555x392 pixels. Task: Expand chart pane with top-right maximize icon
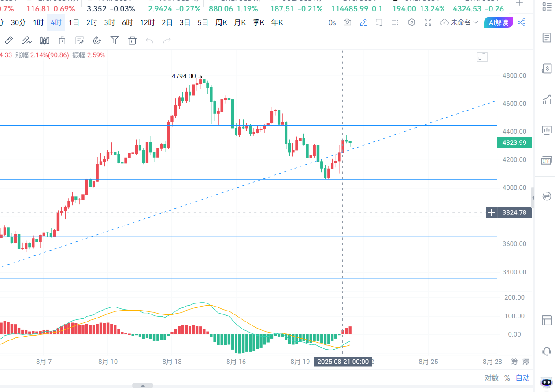tap(482, 57)
